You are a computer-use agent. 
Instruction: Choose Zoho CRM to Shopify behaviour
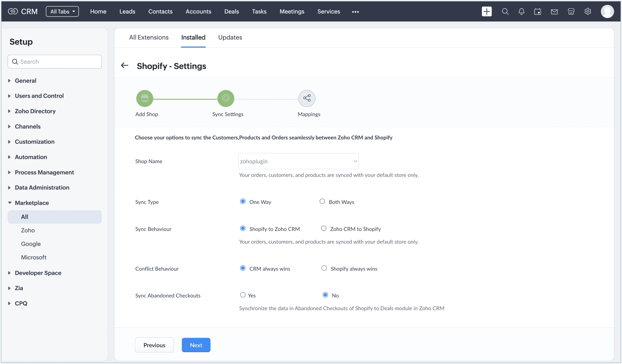[323, 228]
